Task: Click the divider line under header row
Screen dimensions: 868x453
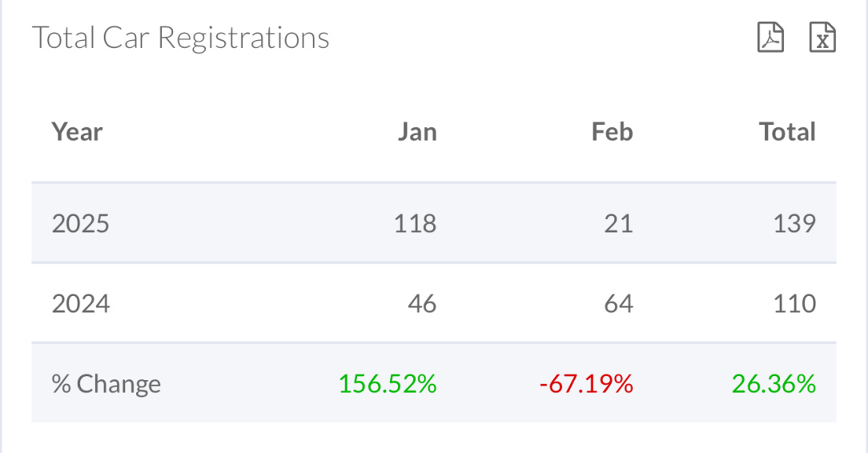Action: pos(434,182)
